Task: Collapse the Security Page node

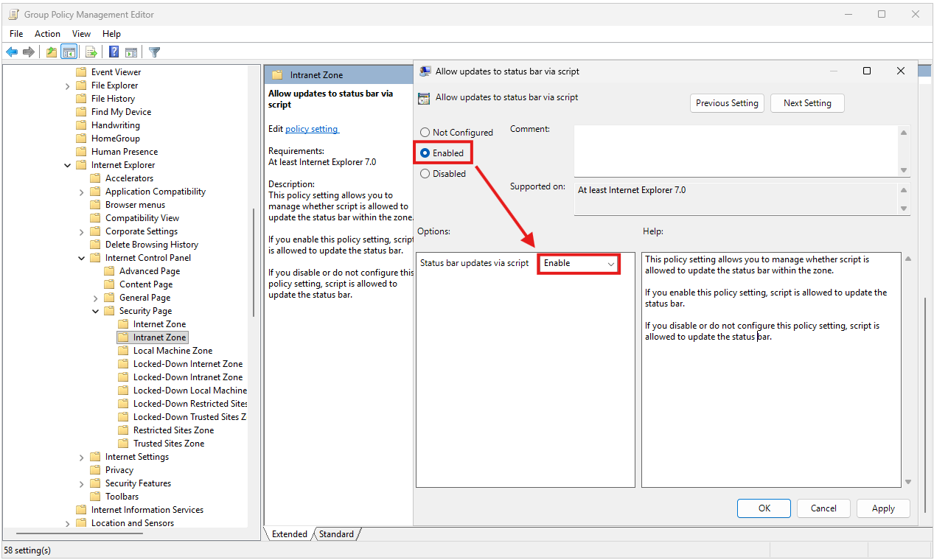Action: tap(96, 311)
